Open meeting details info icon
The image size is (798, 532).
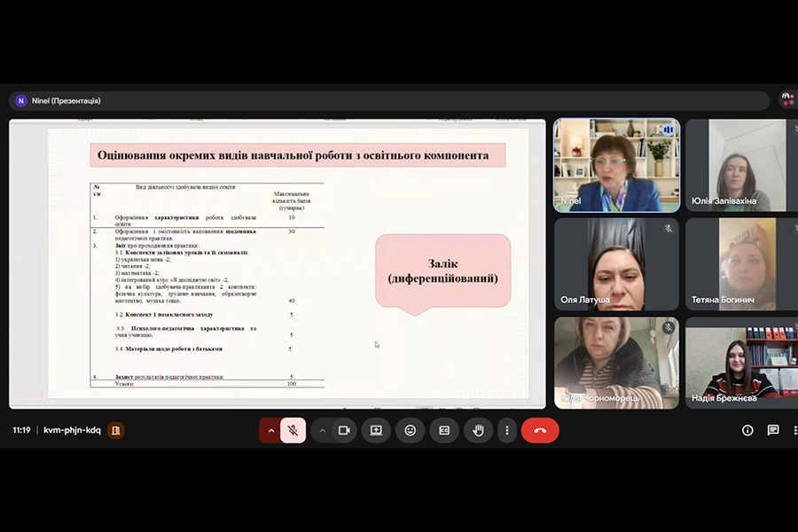[747, 430]
